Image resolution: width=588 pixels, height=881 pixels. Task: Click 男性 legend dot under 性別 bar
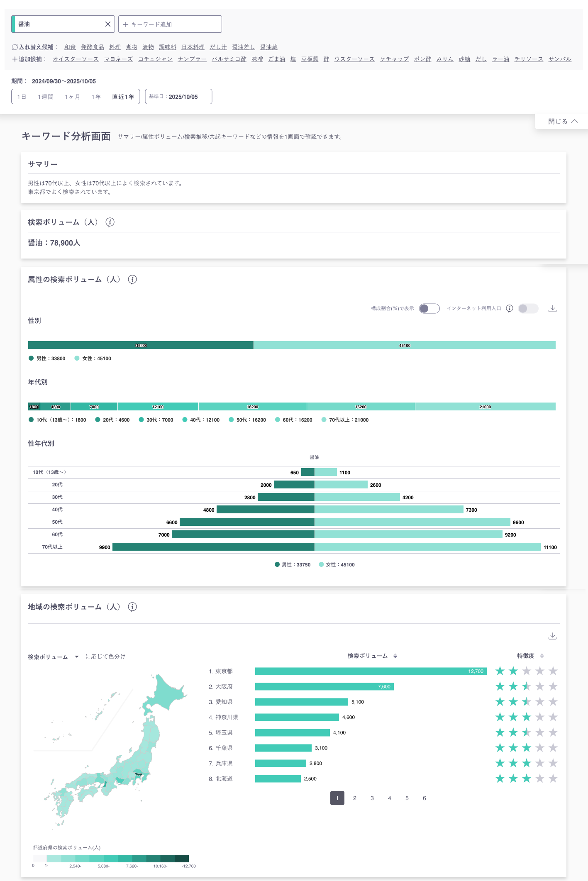coord(31,358)
